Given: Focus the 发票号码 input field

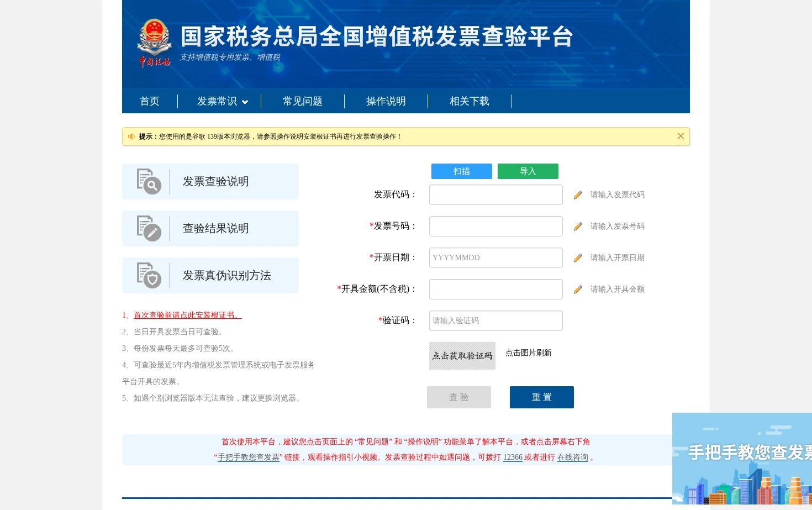Looking at the screenshot, I should click(x=496, y=227).
